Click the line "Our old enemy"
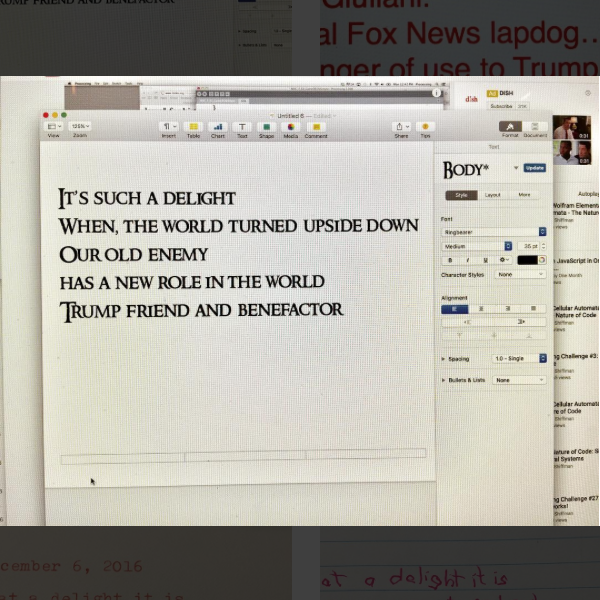The image size is (600, 600). (x=134, y=255)
